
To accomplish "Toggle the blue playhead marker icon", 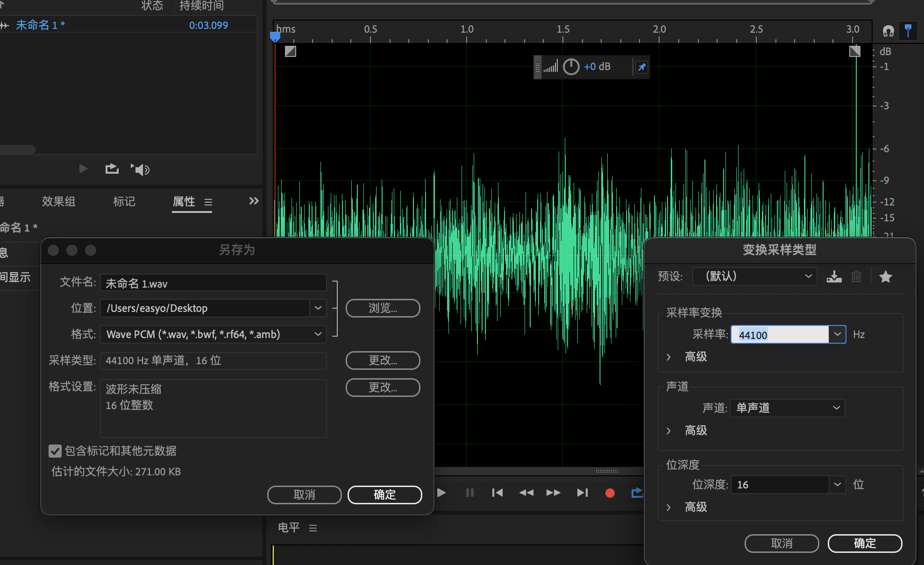I will (x=908, y=31).
